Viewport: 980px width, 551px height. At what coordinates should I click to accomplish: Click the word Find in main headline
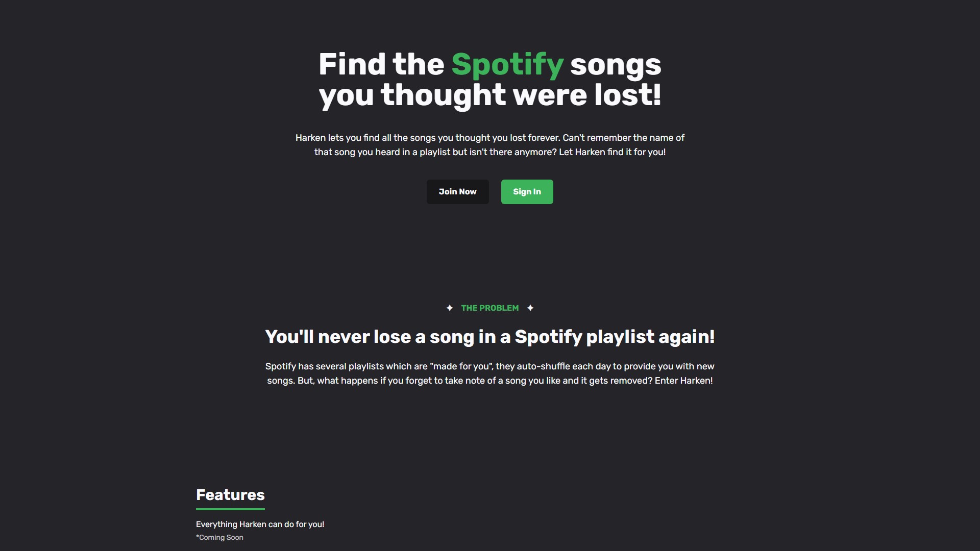[352, 65]
